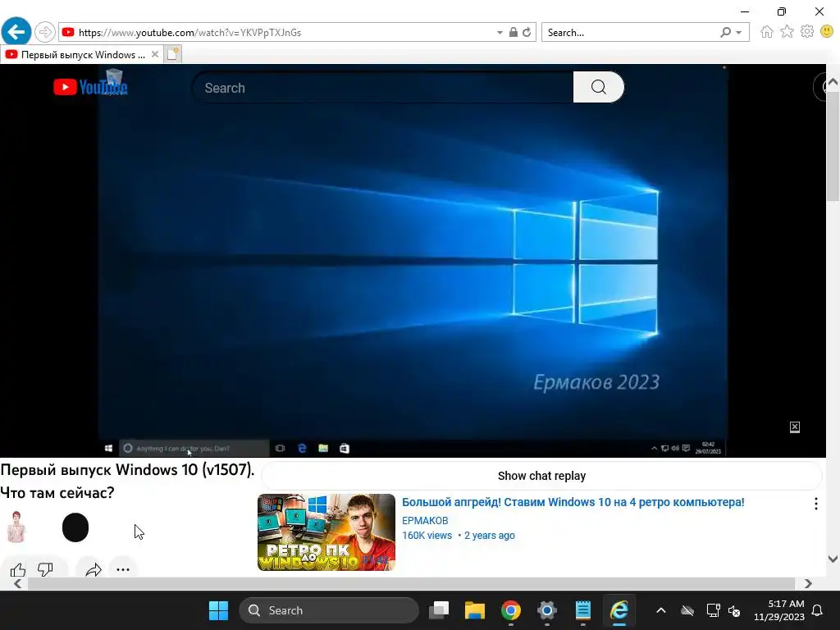Click horizontal scrollbar right arrow

coord(808,583)
